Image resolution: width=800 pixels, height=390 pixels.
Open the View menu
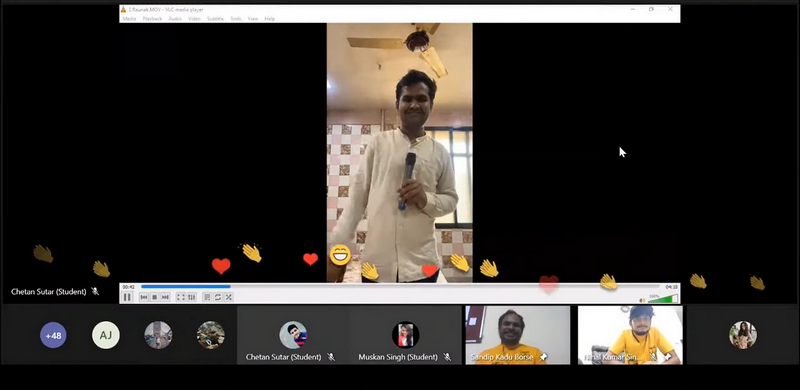253,19
